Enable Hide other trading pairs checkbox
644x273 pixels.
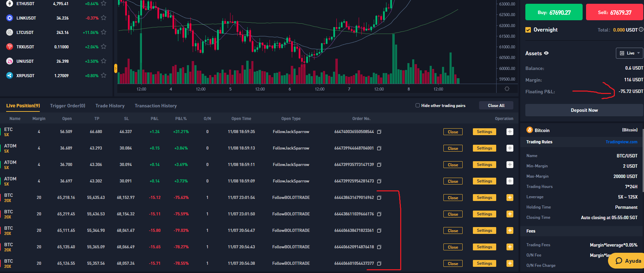418,105
